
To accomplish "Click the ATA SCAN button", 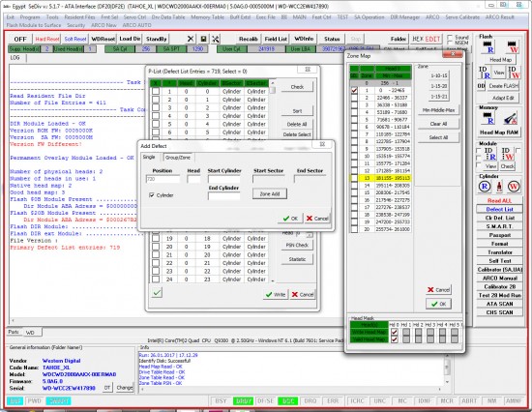I will 499,304.
